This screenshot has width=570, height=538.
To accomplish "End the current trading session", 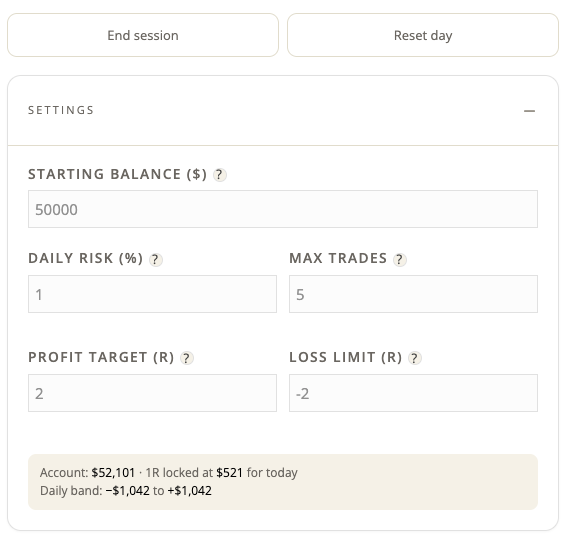I will [x=143, y=35].
